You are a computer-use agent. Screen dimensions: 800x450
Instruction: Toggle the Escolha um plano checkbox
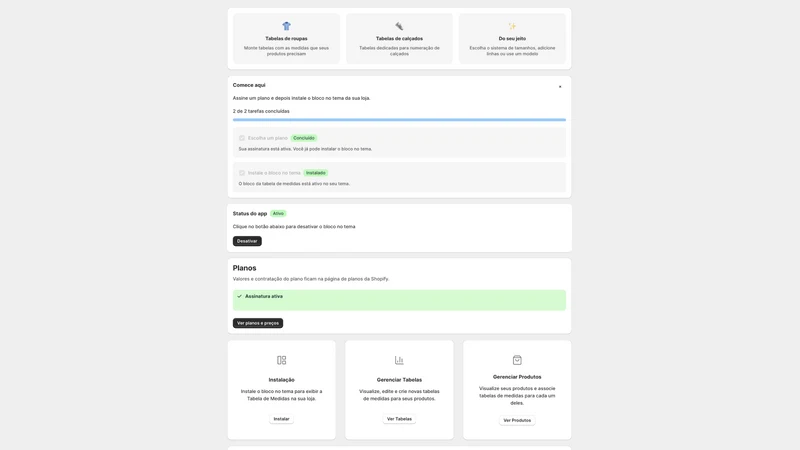242,138
